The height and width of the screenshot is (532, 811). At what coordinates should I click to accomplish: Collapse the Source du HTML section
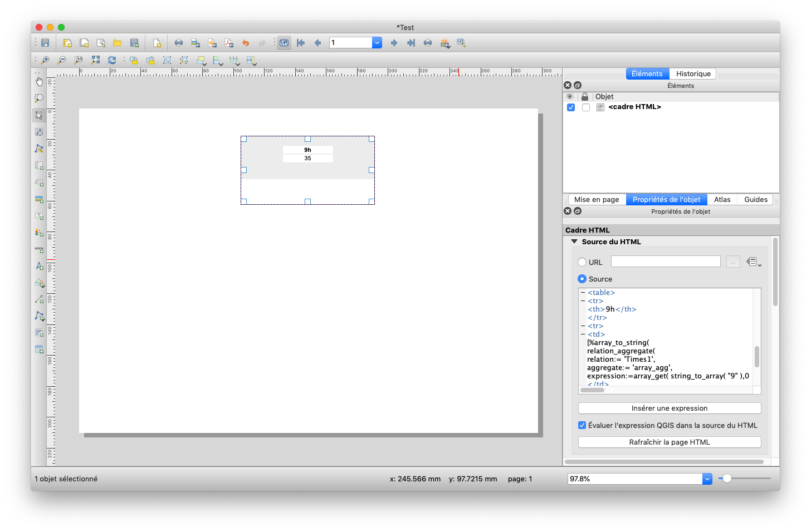(x=574, y=242)
